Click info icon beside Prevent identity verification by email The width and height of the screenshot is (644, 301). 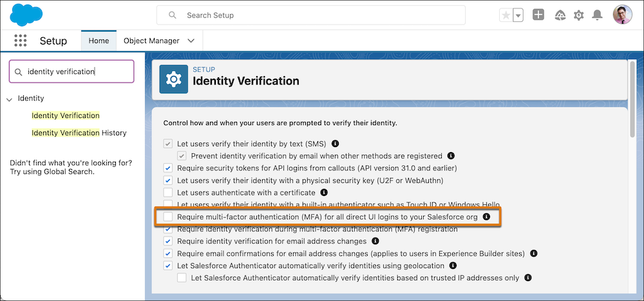pos(451,156)
